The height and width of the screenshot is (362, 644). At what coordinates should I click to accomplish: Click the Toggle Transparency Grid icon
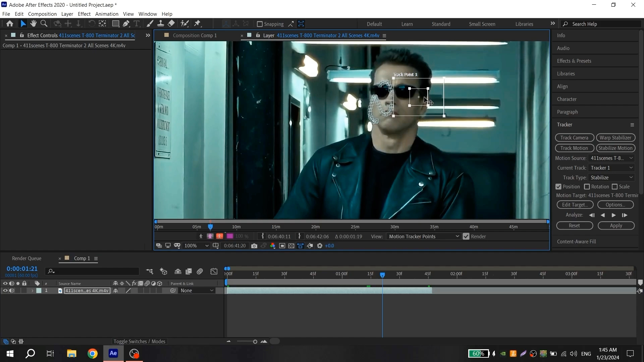(x=291, y=246)
